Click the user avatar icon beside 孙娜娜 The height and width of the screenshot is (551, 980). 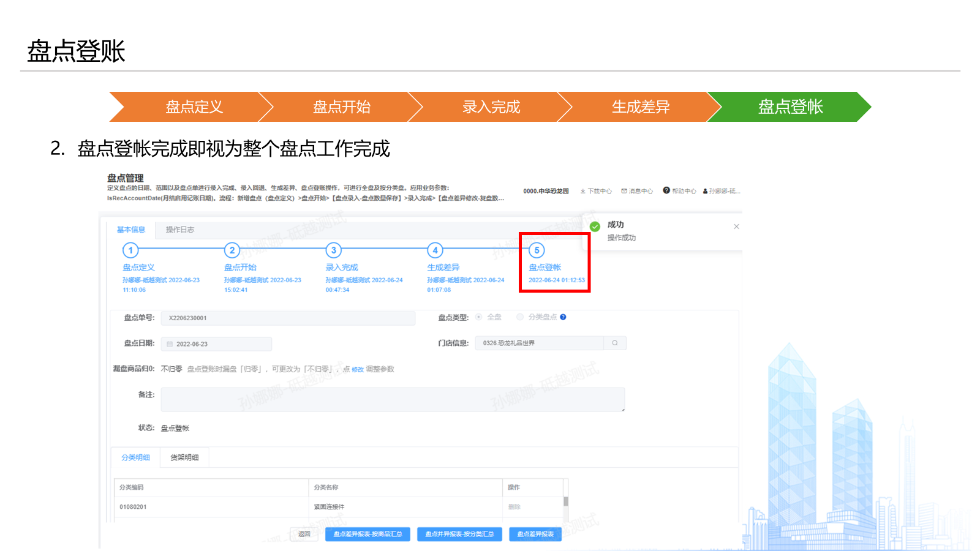point(705,191)
